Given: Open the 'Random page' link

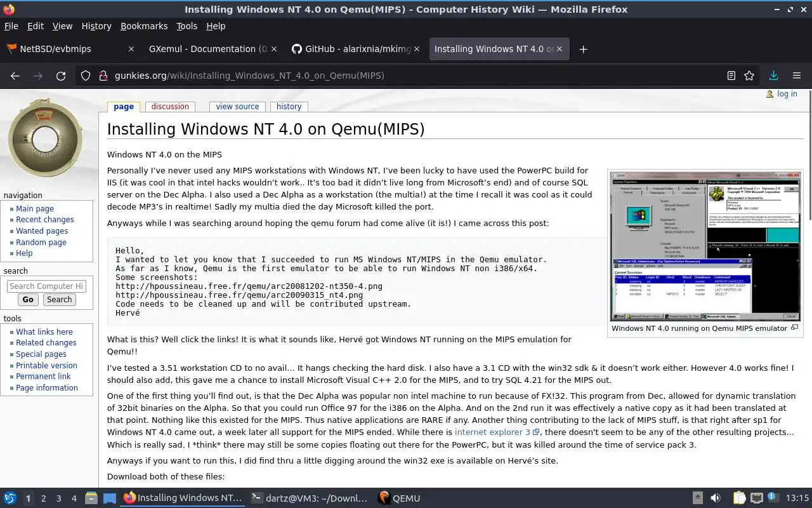Looking at the screenshot, I should [41, 243].
